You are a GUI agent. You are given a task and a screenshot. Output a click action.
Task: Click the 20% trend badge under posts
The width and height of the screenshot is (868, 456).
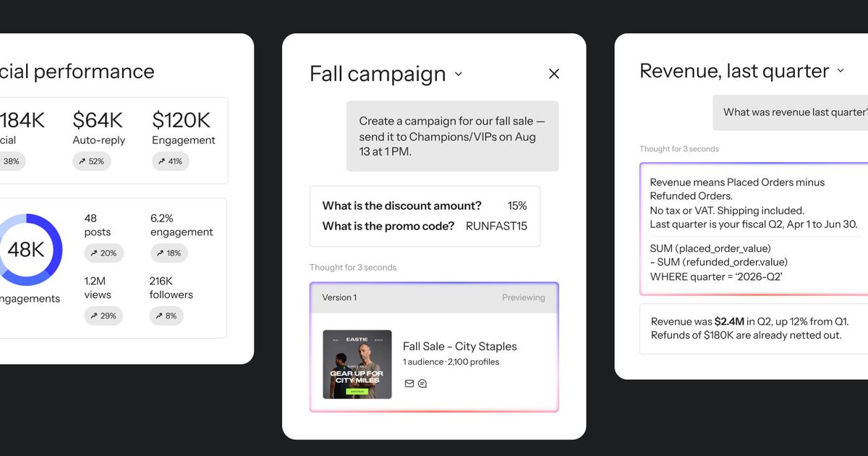(x=104, y=253)
